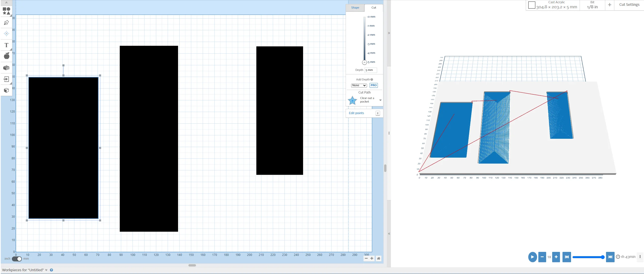Click the simulation progress slider
The width and height of the screenshot is (644, 274).
(x=588, y=257)
